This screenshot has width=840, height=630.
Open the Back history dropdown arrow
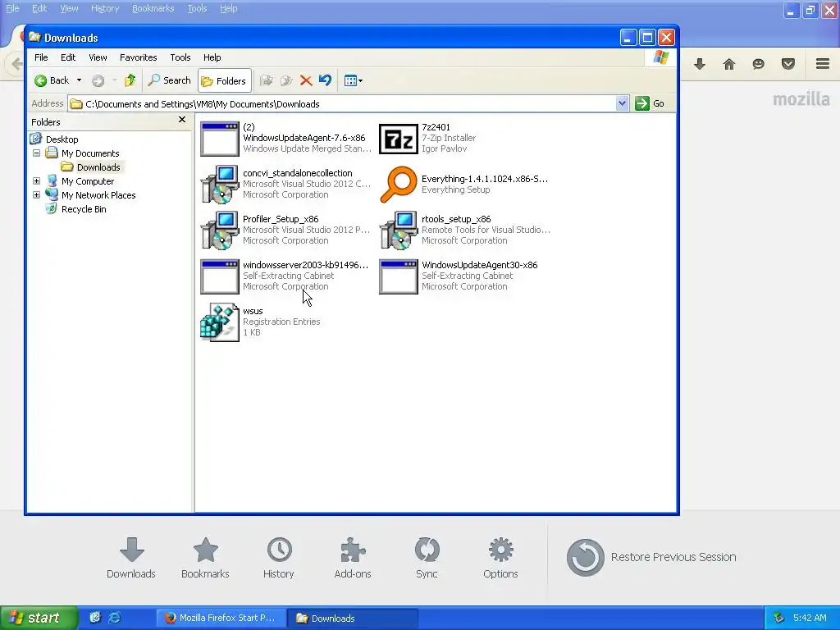[79, 80]
